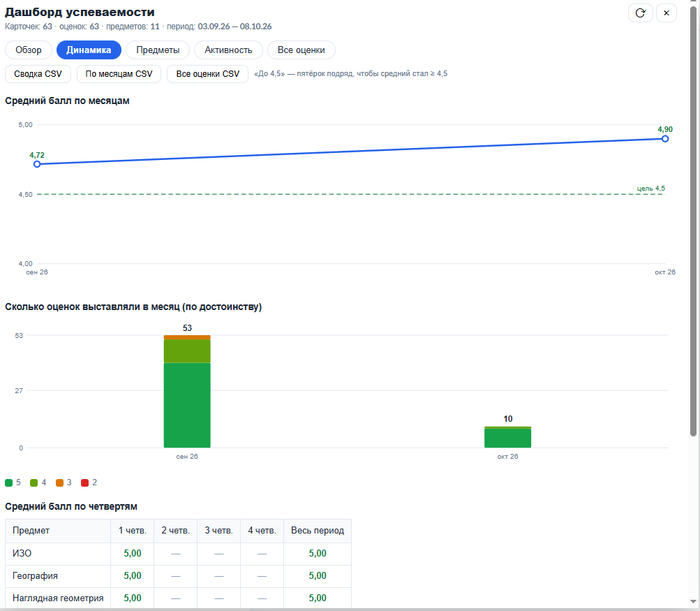Click the окт 26 bar with 10 grades
The width and height of the screenshot is (700, 611).
508,437
